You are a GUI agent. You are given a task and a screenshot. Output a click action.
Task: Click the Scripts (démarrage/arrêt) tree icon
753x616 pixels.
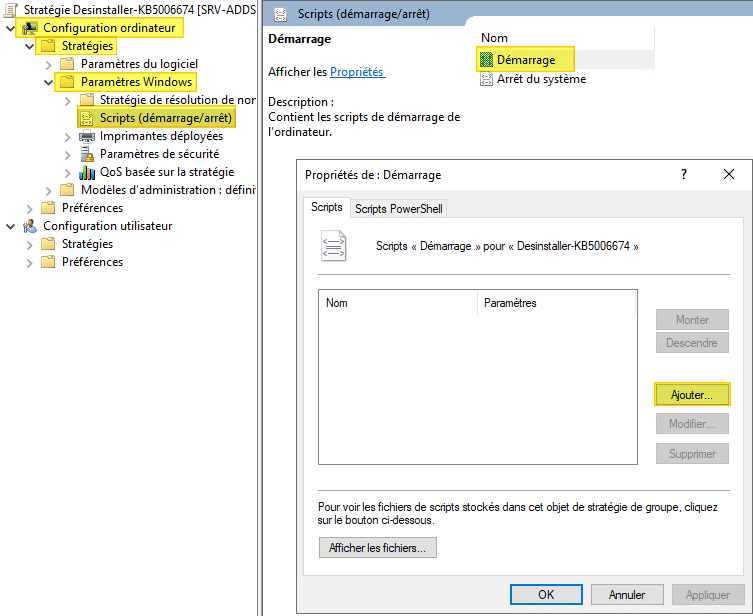click(86, 118)
